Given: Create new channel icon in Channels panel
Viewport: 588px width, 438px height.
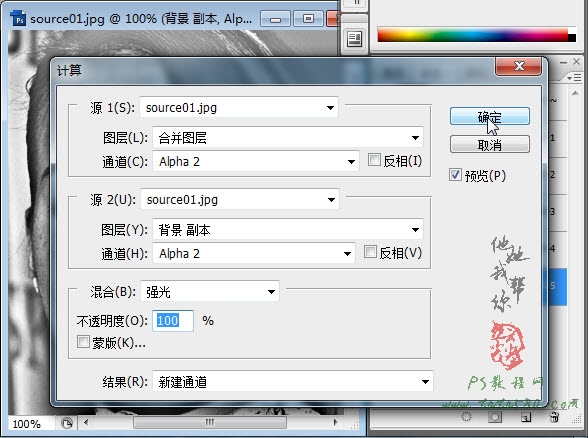Looking at the screenshot, I should pos(526,417).
